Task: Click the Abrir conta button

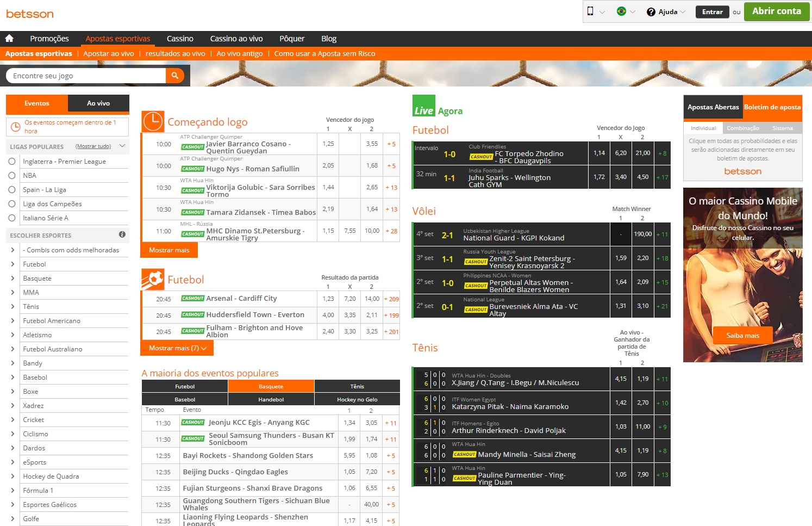Action: pyautogui.click(x=777, y=11)
